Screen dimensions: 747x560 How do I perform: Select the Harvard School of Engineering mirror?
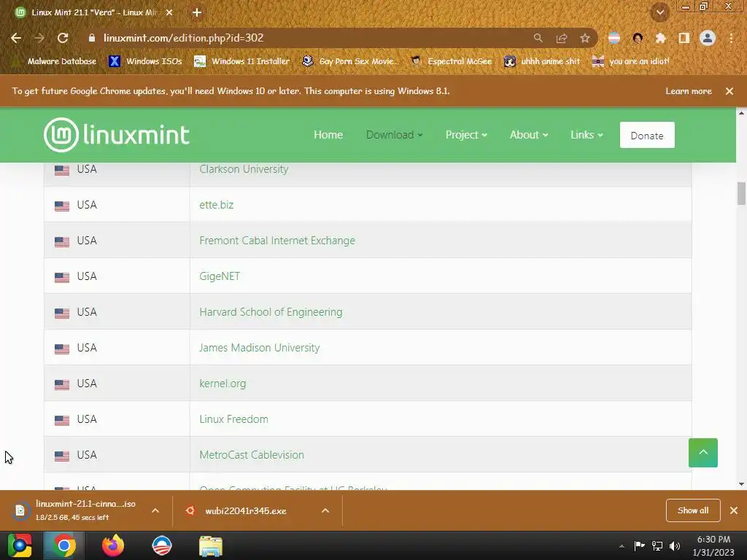tap(271, 312)
